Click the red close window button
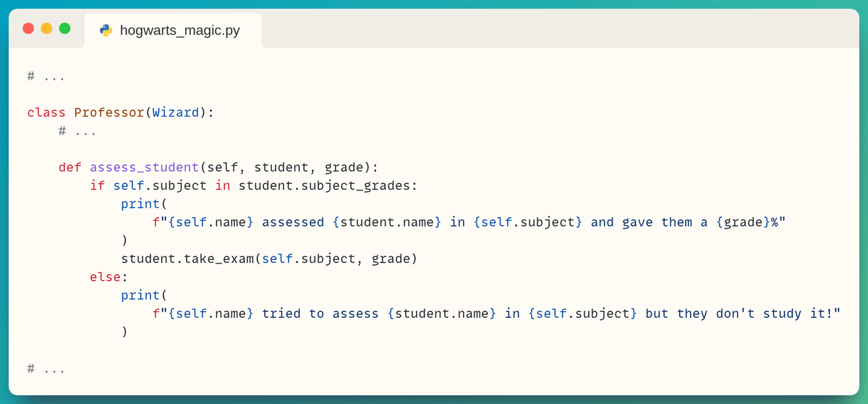 28,28
